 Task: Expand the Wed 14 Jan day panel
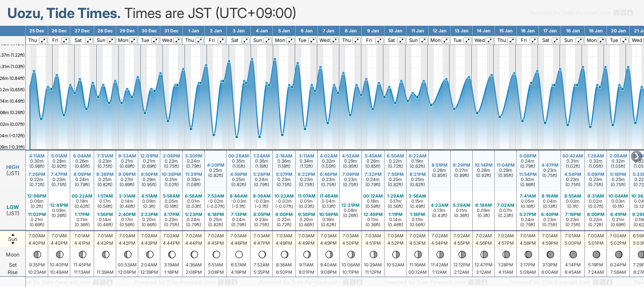point(490,40)
